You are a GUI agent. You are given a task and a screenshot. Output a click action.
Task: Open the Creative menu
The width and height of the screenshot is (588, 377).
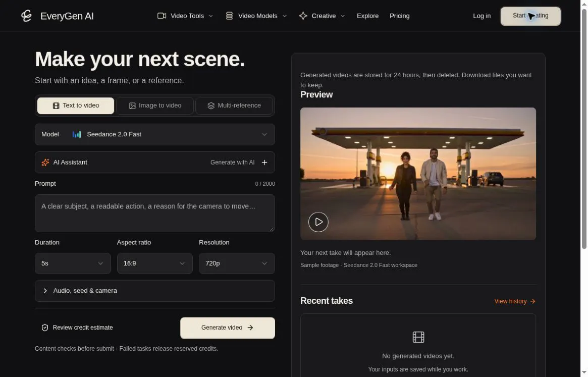click(322, 16)
